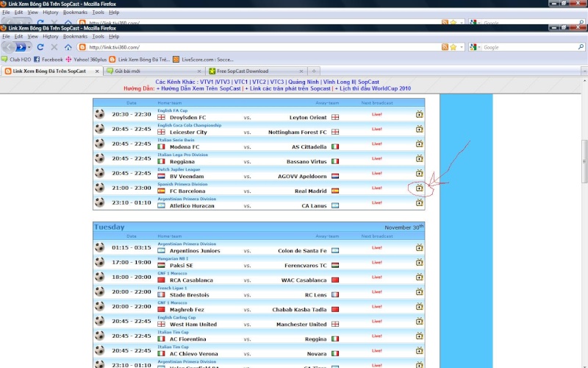This screenshot has height=368, width=588.
Task: Click the Stop loading toolbar icon
Action: tap(54, 47)
